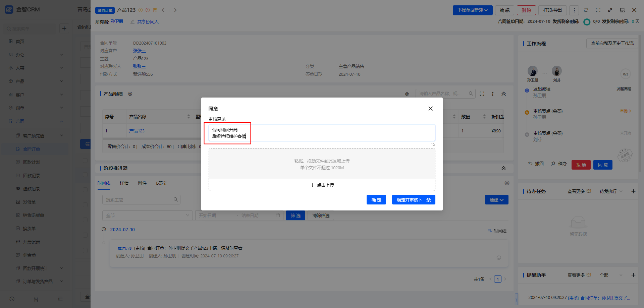Switch to the E签宝 tab
This screenshot has height=308, width=644.
click(161, 183)
